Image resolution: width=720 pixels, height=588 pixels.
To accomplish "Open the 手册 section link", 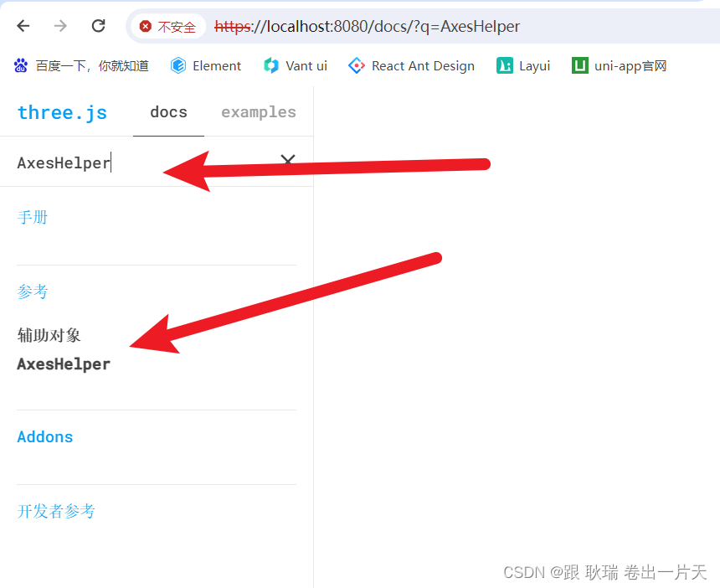I will 33,217.
